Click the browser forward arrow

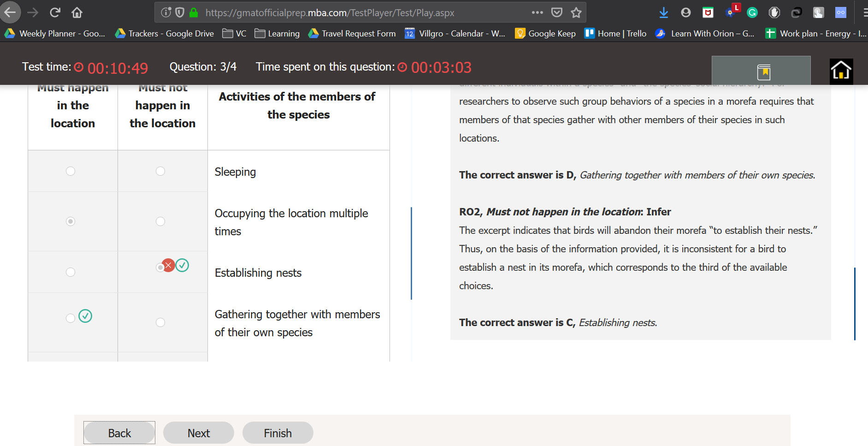pos(33,12)
